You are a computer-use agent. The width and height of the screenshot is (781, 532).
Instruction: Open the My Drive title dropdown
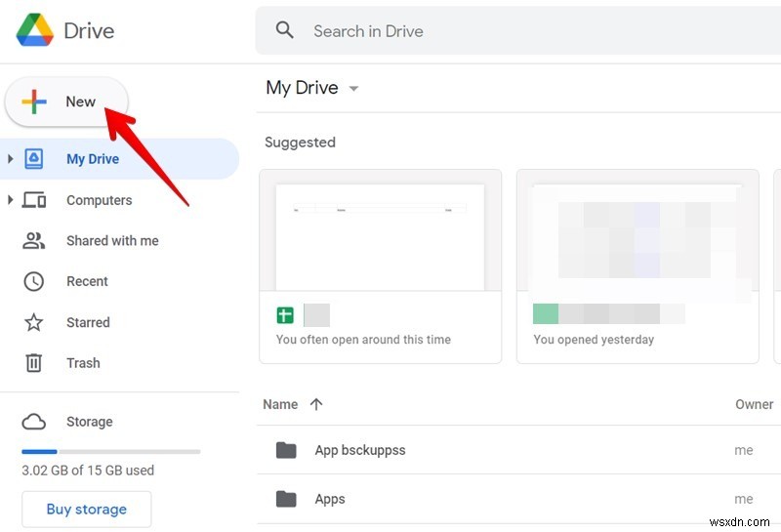[353, 89]
